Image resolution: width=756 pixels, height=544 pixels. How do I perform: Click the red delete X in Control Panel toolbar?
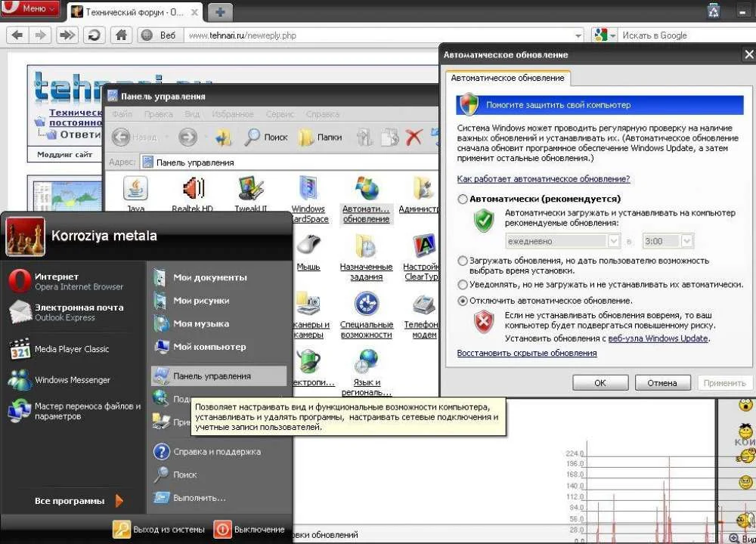(414, 138)
